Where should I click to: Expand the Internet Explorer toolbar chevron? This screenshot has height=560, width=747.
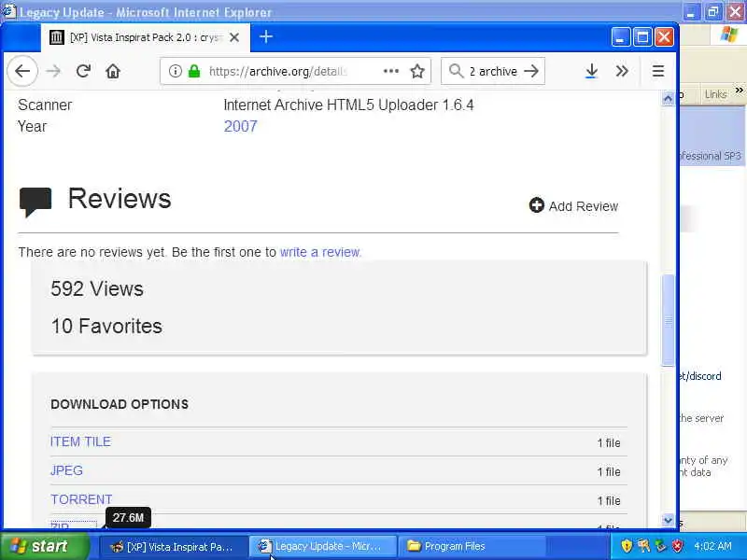[739, 91]
